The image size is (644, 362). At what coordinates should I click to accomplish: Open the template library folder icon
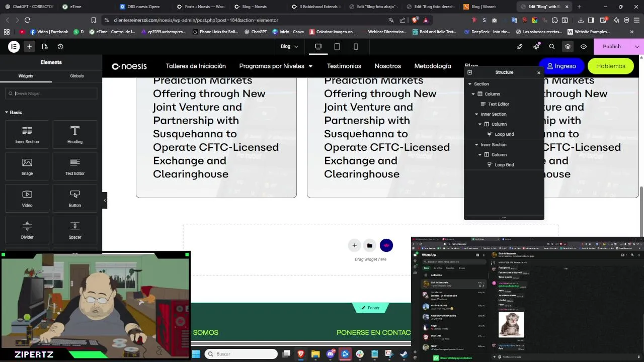tap(370, 245)
